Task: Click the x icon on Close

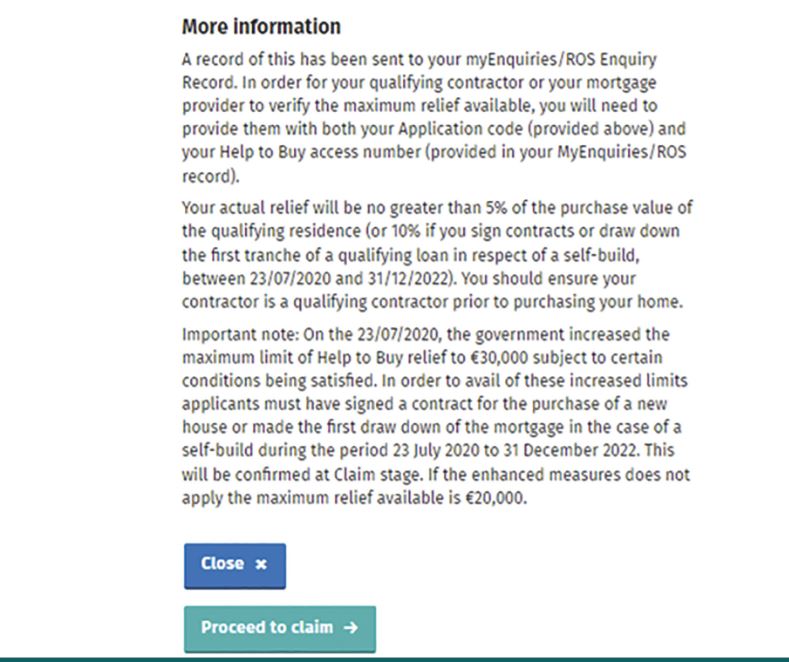Action: click(261, 565)
